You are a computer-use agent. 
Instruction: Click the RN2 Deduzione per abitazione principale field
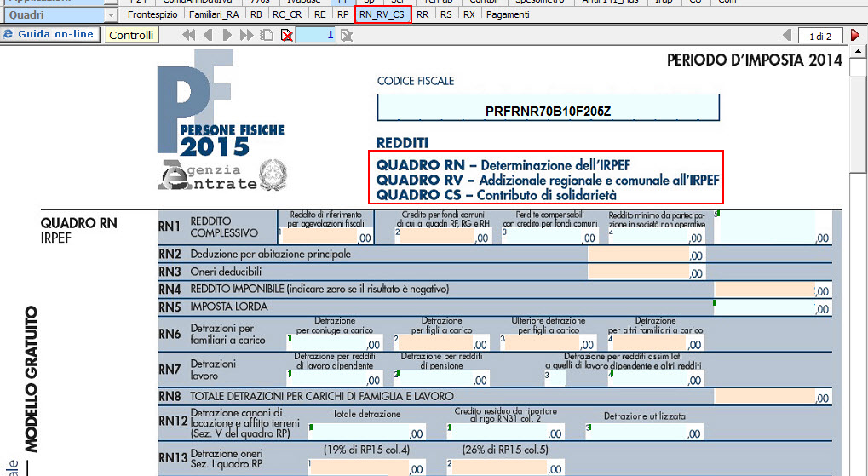tap(646, 254)
